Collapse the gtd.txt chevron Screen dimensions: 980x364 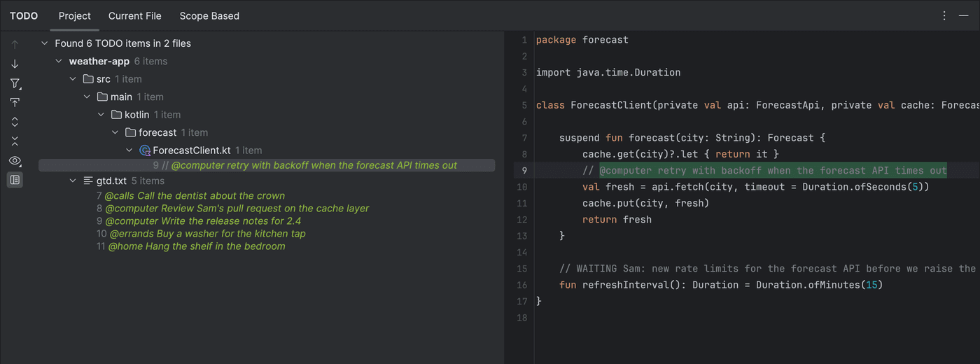pyautogui.click(x=73, y=181)
